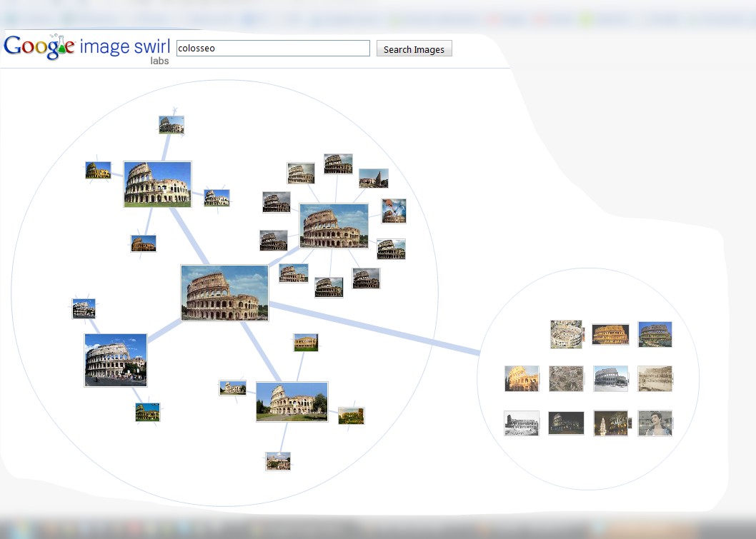The width and height of the screenshot is (756, 539).
Task: Open the thumbnail showing a young man
Action: pos(654,423)
